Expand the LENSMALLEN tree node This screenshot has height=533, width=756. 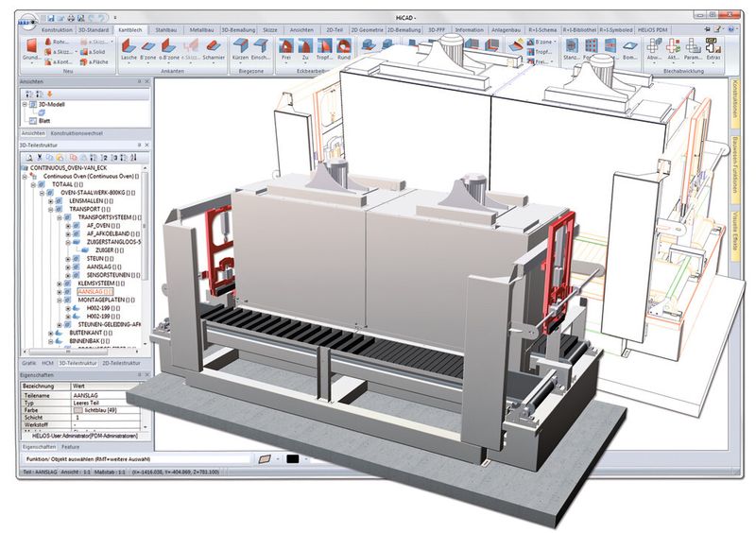(51, 201)
